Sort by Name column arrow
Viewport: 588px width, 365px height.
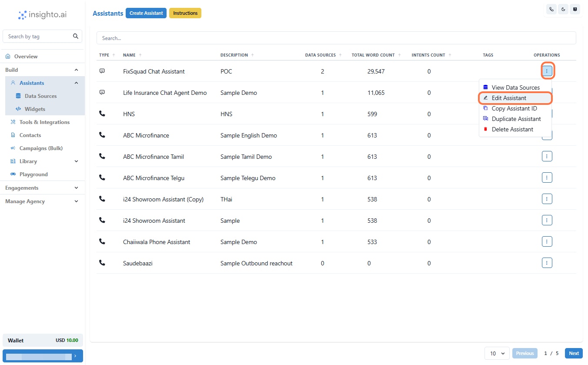(x=140, y=55)
